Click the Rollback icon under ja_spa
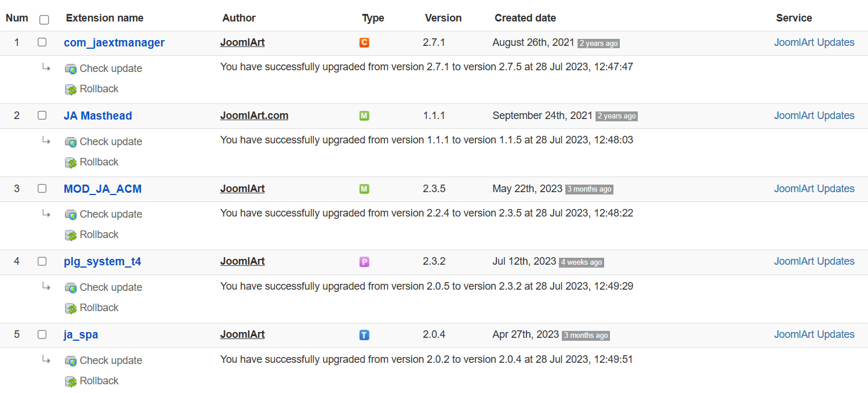Screen dimensions: 868x393 pos(71,381)
